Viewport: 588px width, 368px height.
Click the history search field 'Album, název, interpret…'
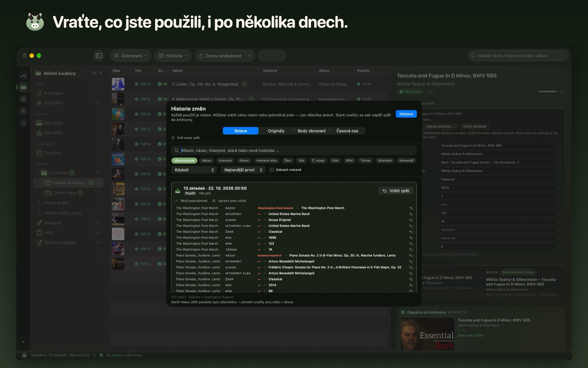coord(294,151)
